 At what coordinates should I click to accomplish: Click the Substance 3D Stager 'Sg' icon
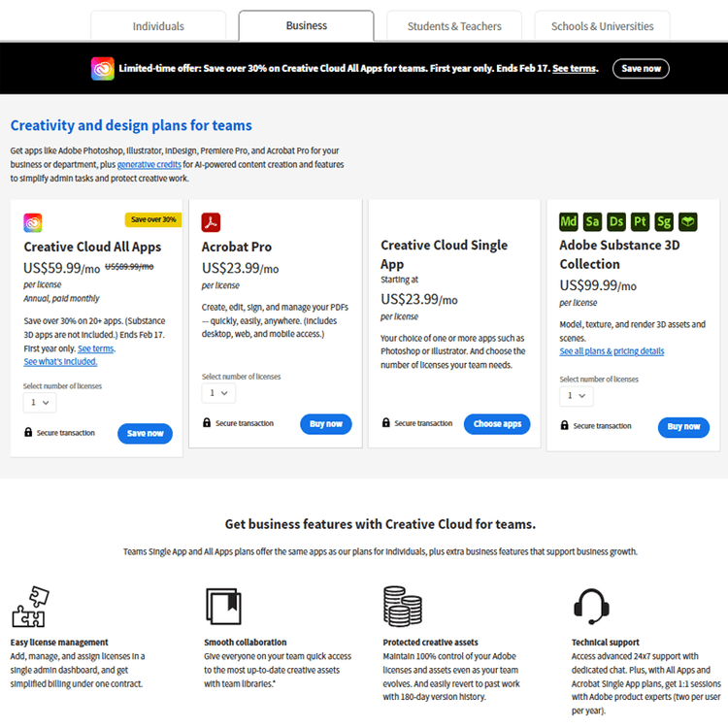tap(664, 221)
